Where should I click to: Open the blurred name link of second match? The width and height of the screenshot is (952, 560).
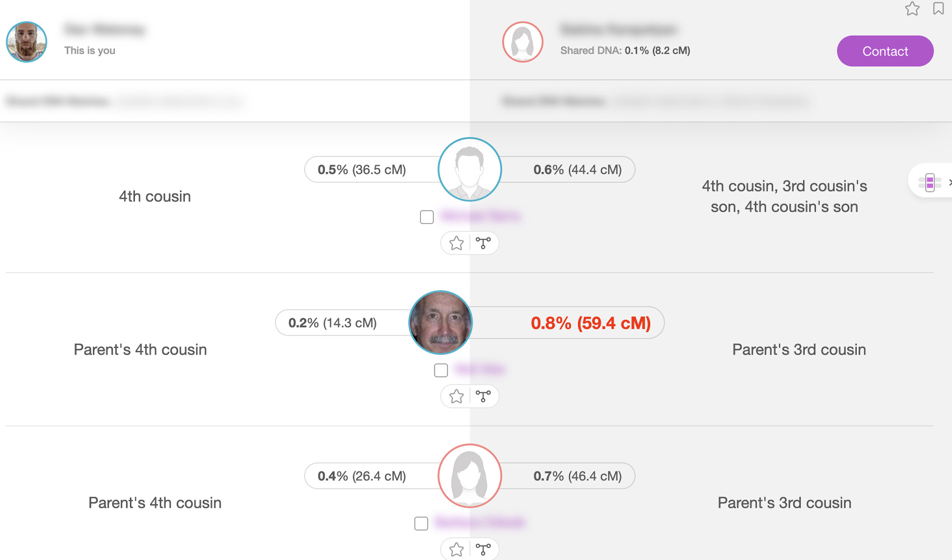pos(480,369)
